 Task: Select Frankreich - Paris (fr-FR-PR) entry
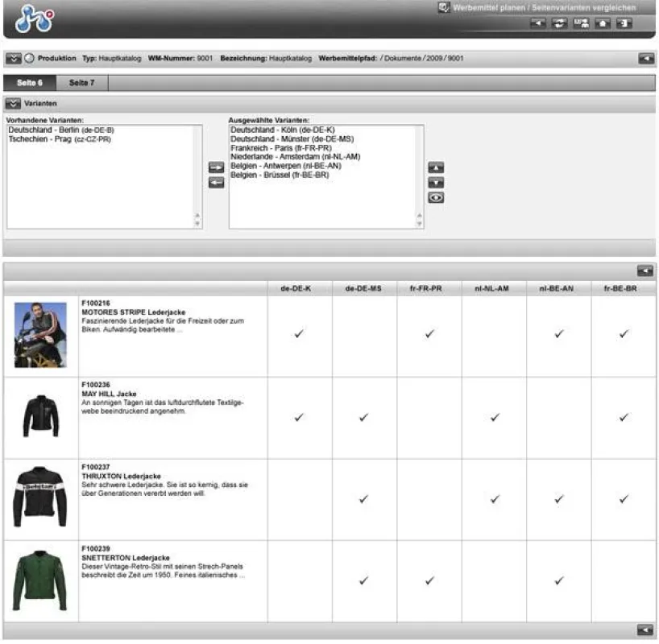281,148
